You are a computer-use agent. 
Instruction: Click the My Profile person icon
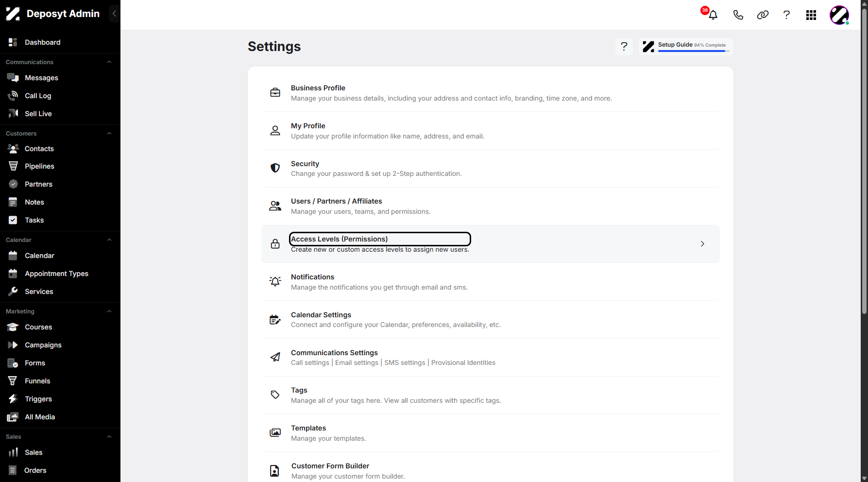275,130
